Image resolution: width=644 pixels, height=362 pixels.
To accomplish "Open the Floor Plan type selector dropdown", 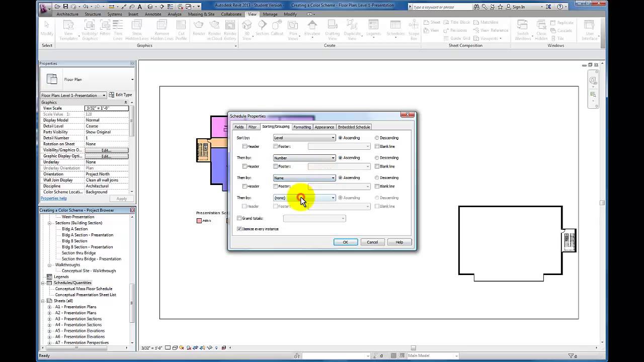I will (x=132, y=79).
